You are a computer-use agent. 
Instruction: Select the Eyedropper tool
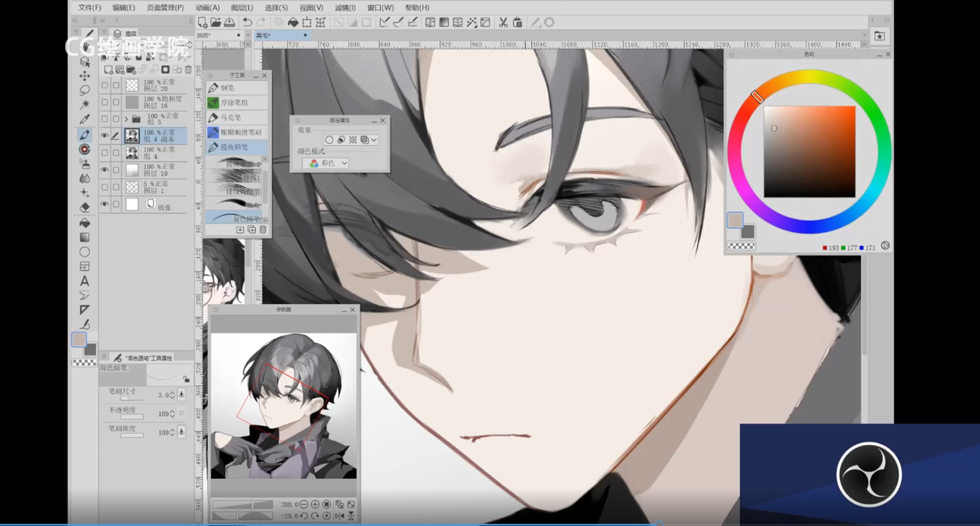85,119
